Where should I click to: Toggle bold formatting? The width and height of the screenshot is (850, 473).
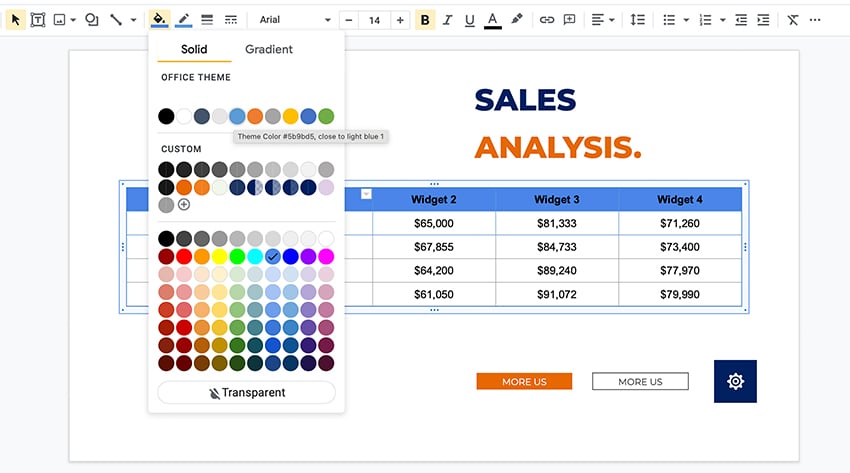point(425,19)
